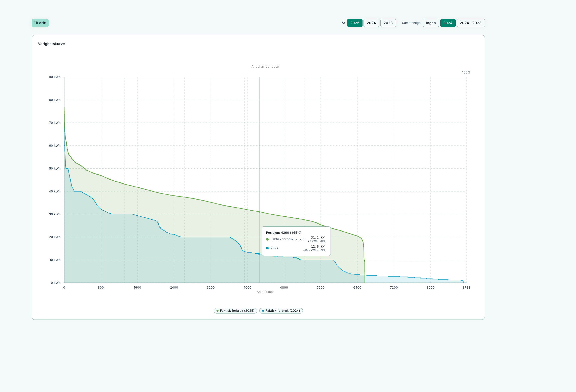Click the Til drift button
The width and height of the screenshot is (576, 392).
click(x=40, y=23)
